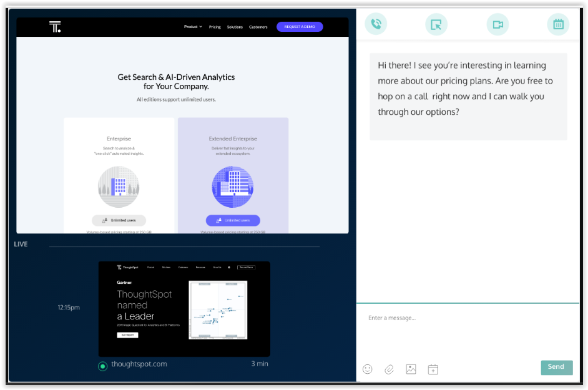Click the grey Enterprise Unlimited users button
This screenshot has width=588, height=390.
coord(119,220)
